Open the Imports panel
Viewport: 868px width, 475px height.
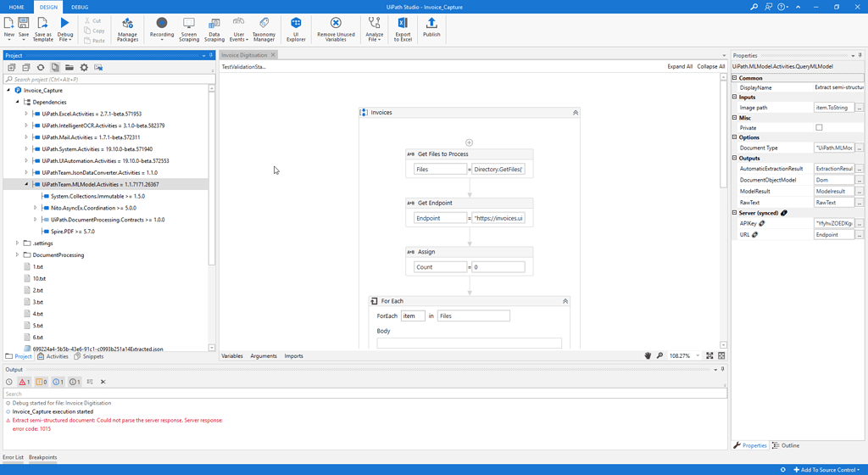[293, 356]
